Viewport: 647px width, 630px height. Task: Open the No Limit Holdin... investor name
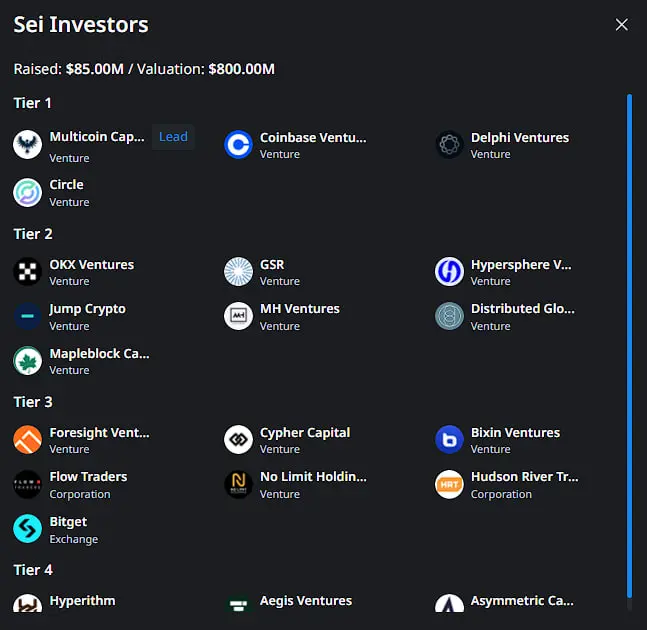point(313,477)
